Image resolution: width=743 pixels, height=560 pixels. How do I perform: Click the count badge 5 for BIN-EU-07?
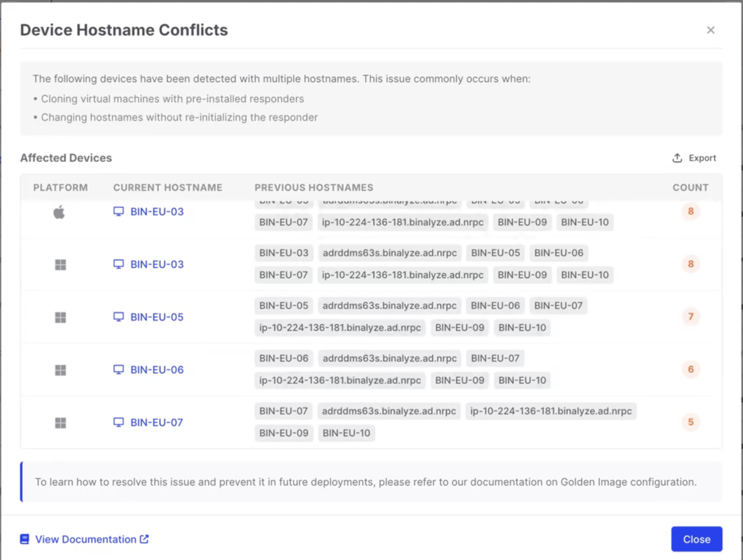(x=691, y=422)
